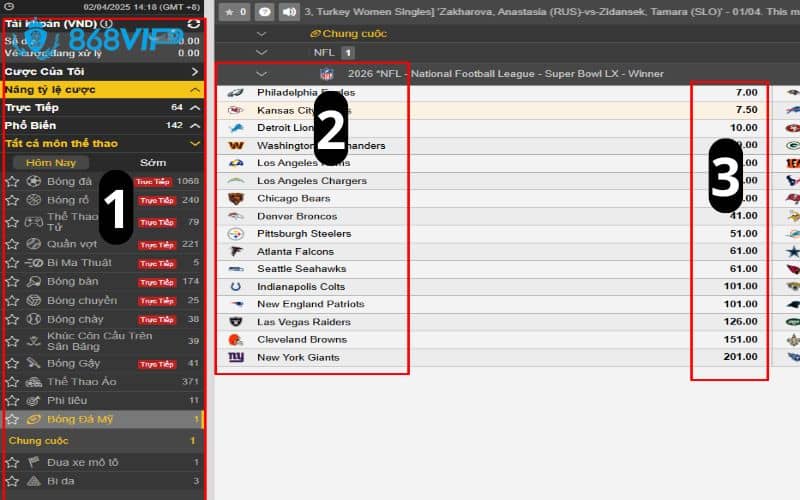
Task: Click the Bóng rổ basketball icon
Action: 34,200
